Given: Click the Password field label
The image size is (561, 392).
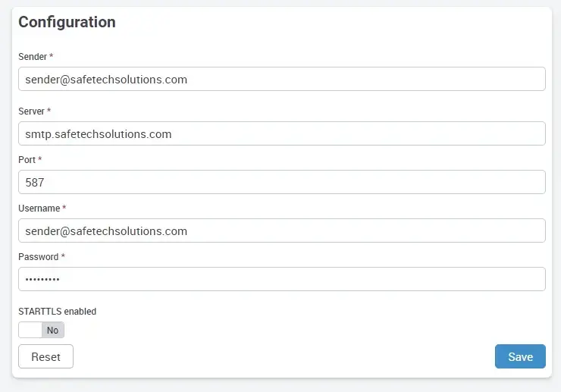Looking at the screenshot, I should (38, 257).
